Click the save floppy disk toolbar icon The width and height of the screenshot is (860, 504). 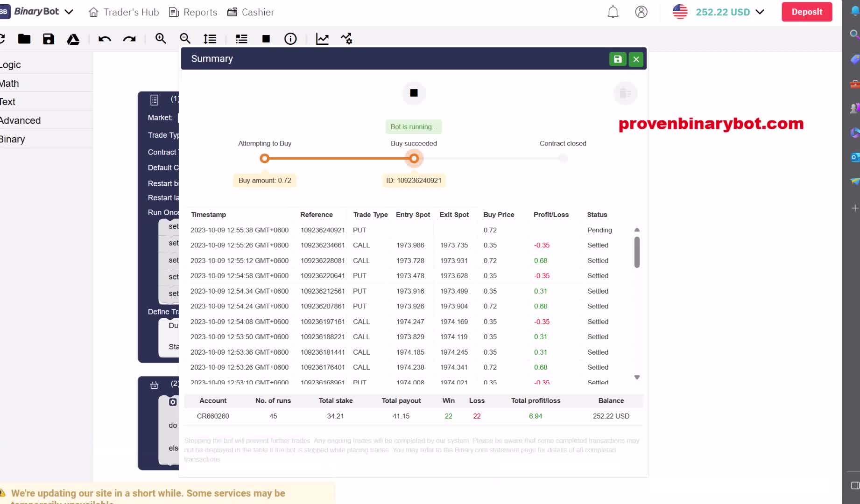coord(49,39)
